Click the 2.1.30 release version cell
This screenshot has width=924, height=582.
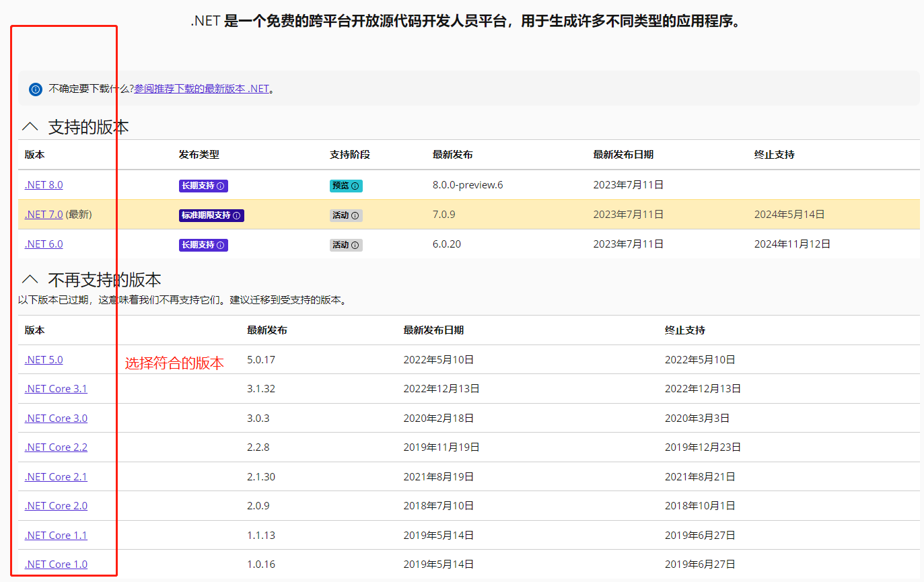tap(261, 477)
